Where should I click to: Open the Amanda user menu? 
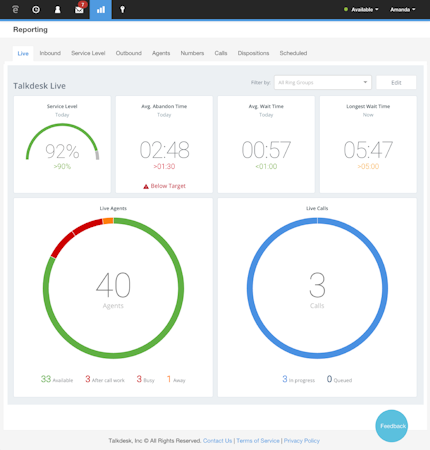[403, 9]
